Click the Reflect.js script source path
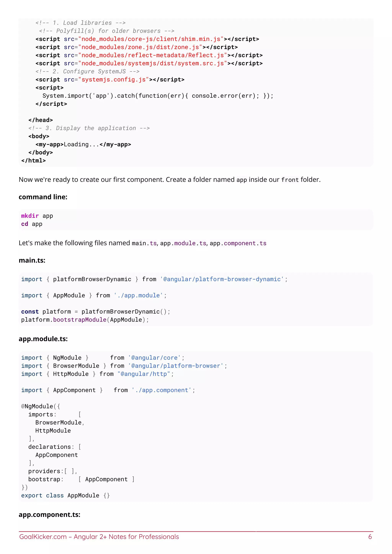This screenshot has width=392, height=554. click(153, 55)
